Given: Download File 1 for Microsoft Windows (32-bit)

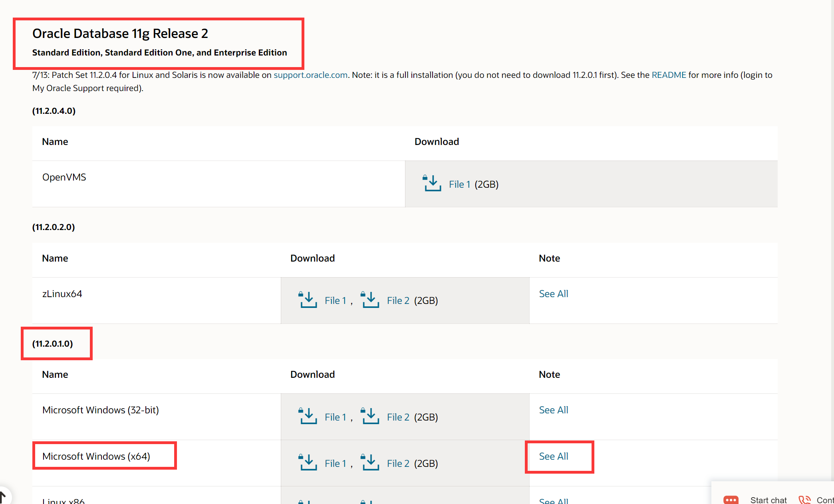Looking at the screenshot, I should coord(335,417).
